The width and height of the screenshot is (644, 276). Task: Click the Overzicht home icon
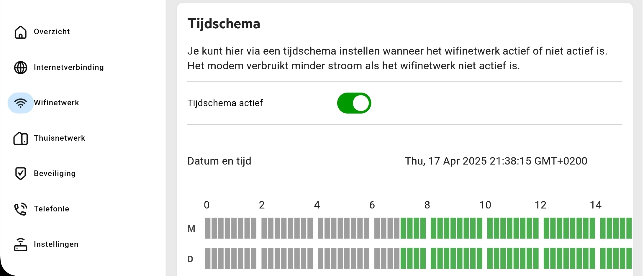(20, 32)
